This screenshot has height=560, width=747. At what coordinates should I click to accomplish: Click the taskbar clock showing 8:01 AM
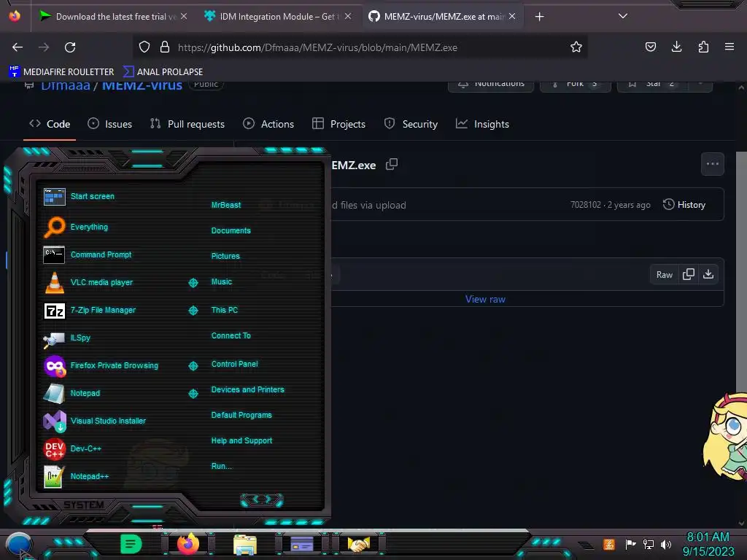tap(708, 544)
